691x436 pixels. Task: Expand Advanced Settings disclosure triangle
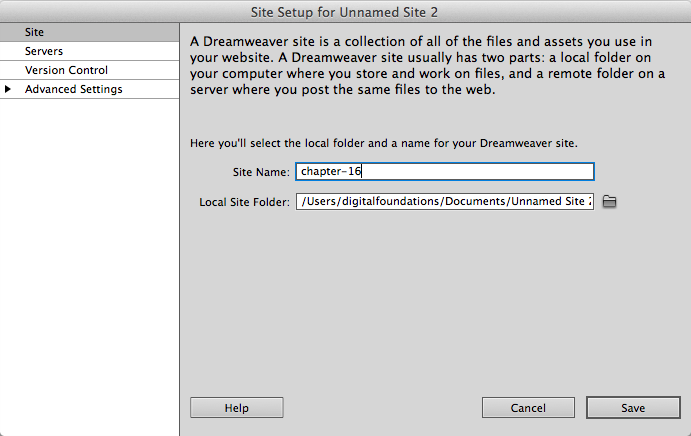[x=9, y=90]
